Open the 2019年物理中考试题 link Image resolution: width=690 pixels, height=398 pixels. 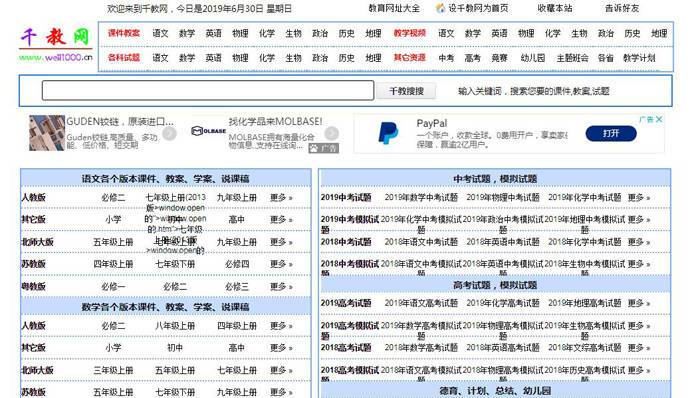pos(503,197)
